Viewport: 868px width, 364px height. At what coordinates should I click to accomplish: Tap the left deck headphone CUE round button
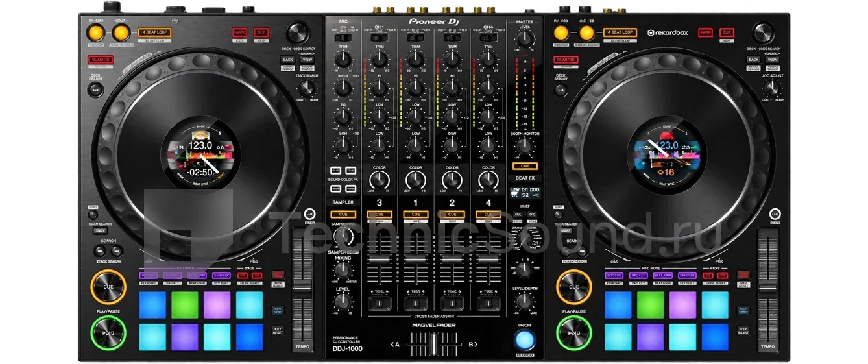click(x=309, y=214)
